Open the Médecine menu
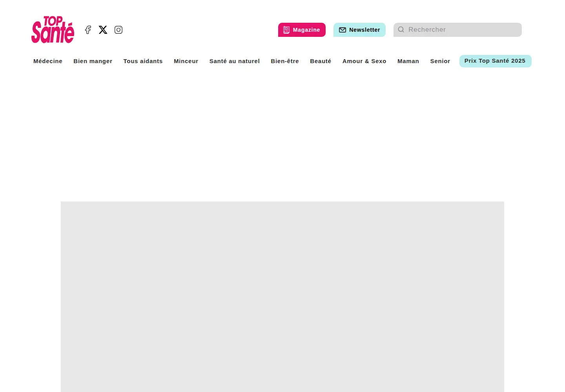Screen dimensions: 565x392 click(48, 61)
